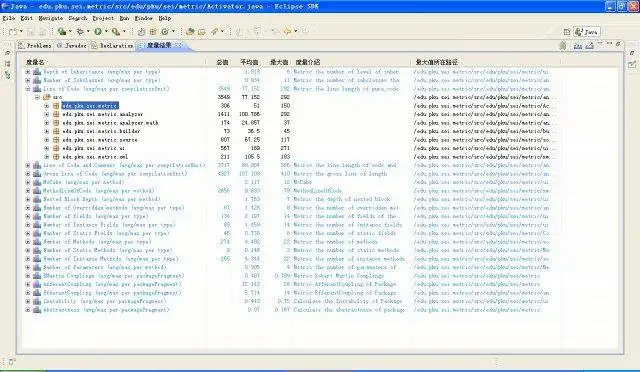
Task: Expand the Depth of Inheritance metric row
Action: point(28,71)
